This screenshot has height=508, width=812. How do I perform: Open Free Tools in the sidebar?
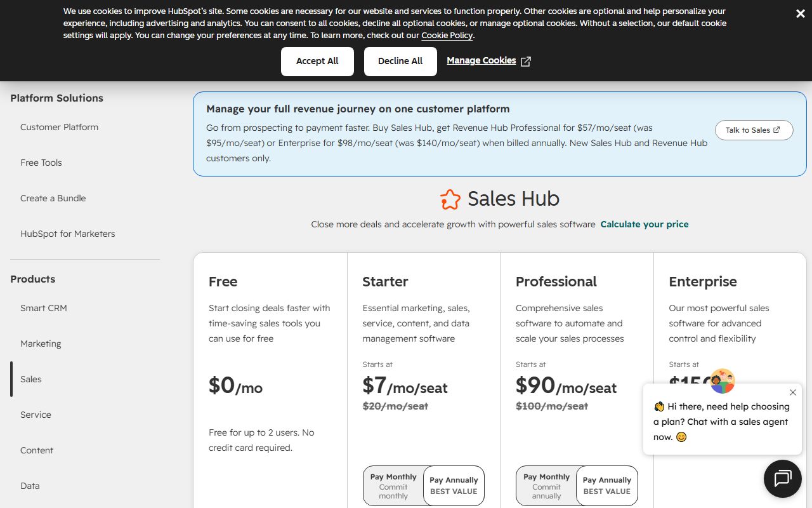[41, 163]
